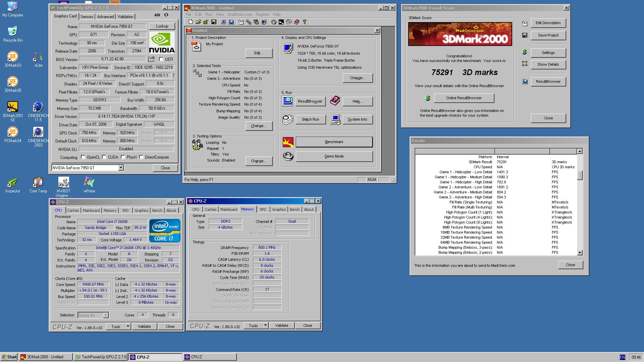Expand the Tools dropdown arrow in right CPU-Z
644x362 pixels.
[265, 325]
